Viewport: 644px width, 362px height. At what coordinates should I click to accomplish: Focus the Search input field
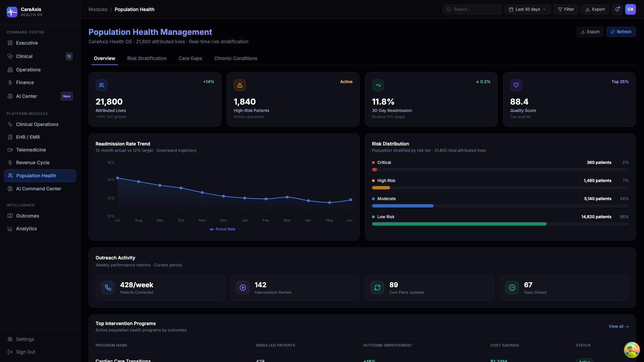pyautogui.click(x=472, y=9)
